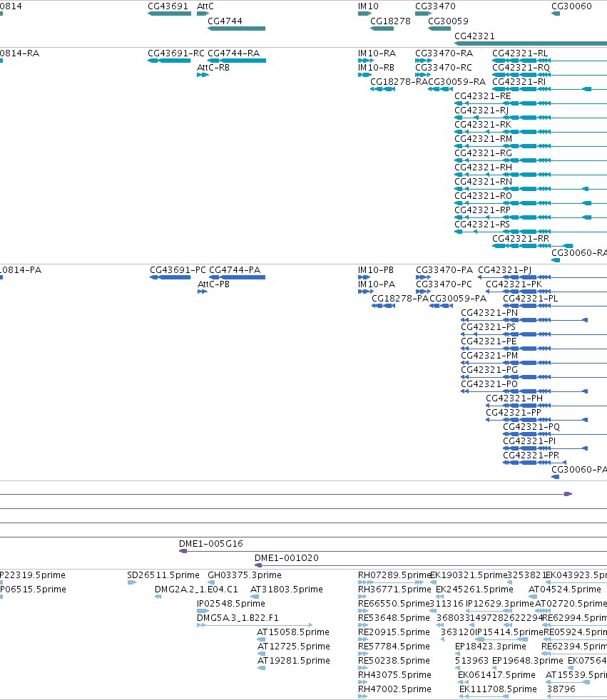
Task: Click the CG33470 gene label
Action: [x=436, y=6]
